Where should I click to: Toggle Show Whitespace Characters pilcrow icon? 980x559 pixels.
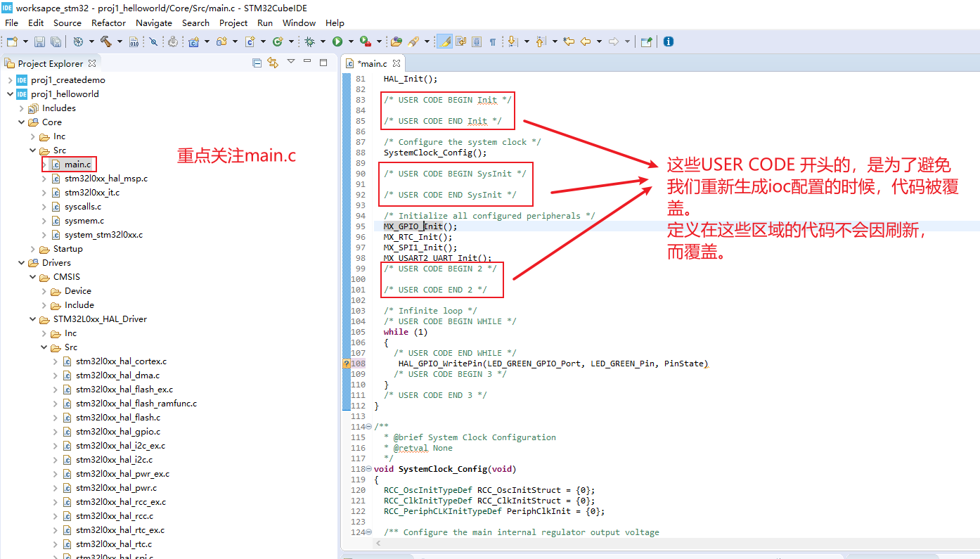493,41
